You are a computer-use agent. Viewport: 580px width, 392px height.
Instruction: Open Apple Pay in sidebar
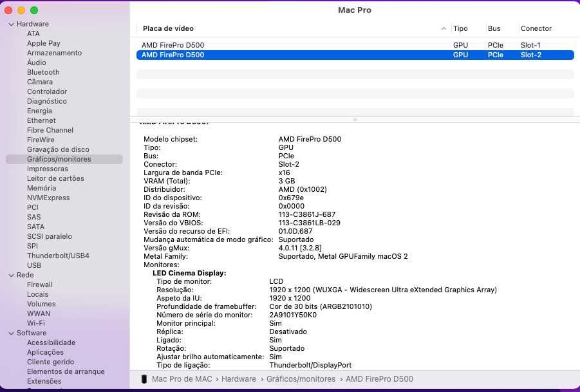pyautogui.click(x=44, y=43)
